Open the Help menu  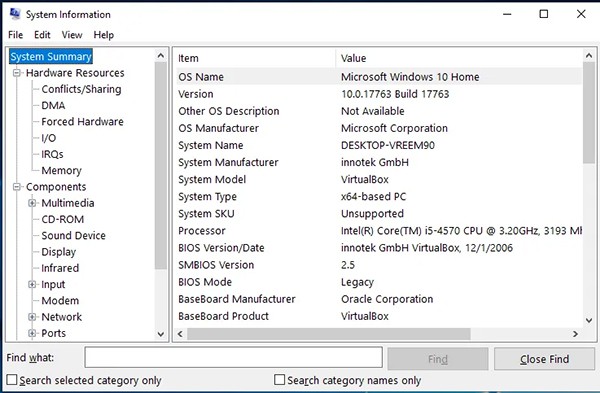104,35
